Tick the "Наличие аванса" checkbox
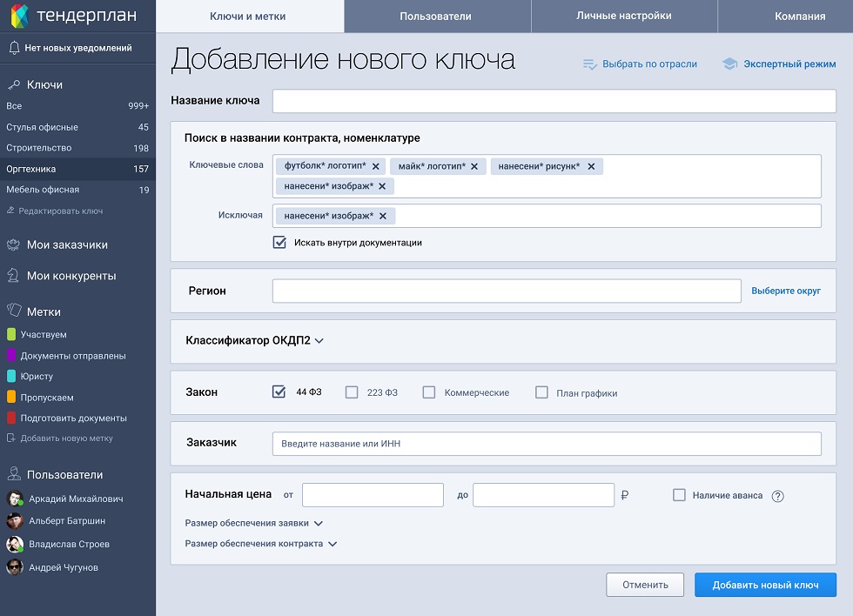853x616 pixels. point(680,495)
